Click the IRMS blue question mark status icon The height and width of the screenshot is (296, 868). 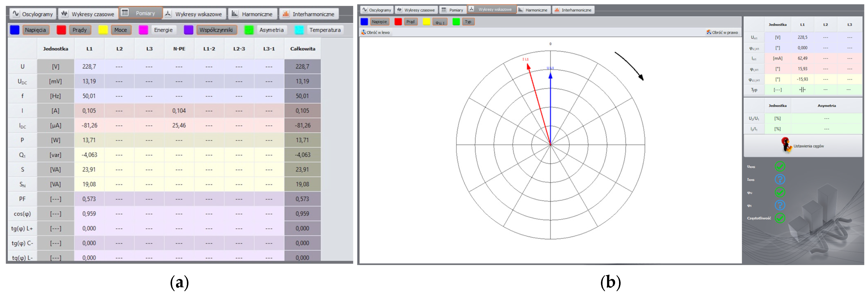click(x=780, y=179)
